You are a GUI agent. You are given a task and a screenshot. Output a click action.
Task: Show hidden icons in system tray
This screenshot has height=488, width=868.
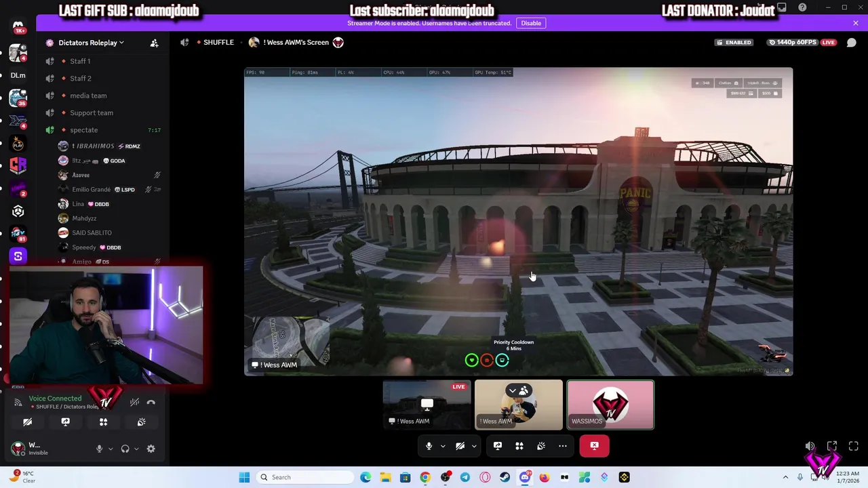(786, 477)
